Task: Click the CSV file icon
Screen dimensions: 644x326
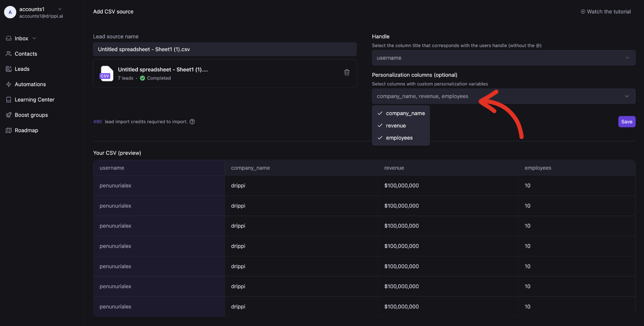Action: (106, 73)
